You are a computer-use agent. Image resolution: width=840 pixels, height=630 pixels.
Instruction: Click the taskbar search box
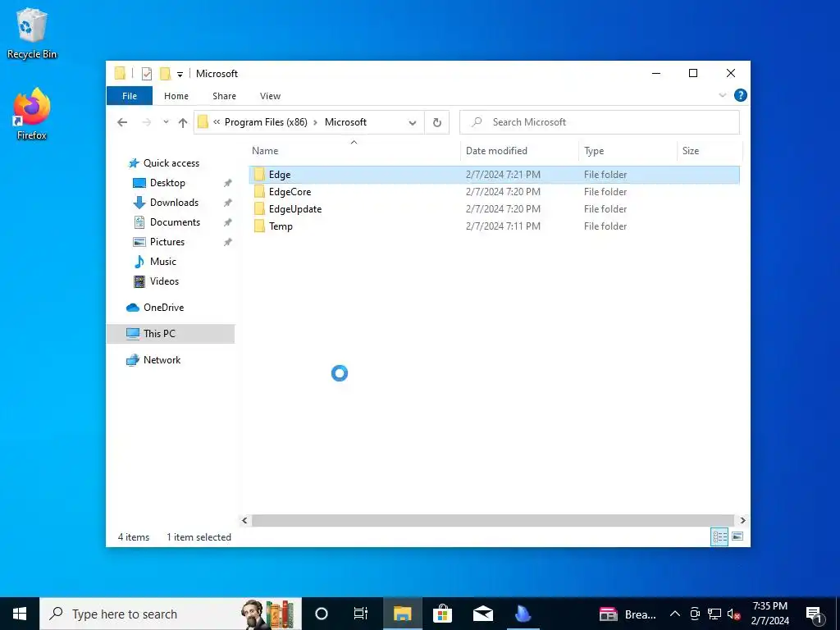(x=171, y=614)
